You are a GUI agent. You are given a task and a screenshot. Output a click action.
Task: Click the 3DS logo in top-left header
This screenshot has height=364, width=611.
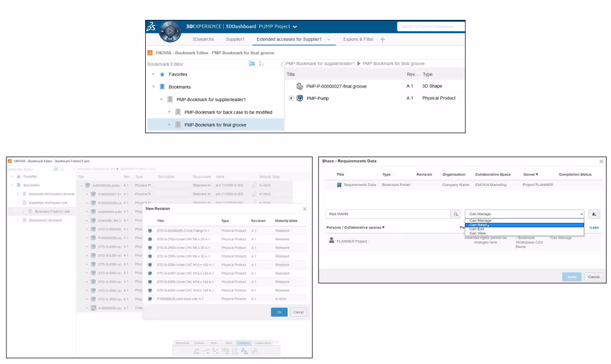(x=151, y=26)
